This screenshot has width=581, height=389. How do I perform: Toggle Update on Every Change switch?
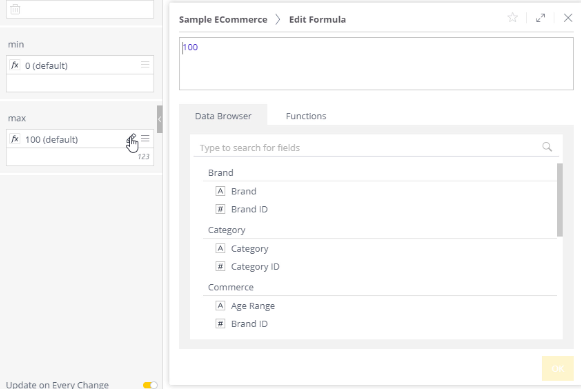[150, 385]
